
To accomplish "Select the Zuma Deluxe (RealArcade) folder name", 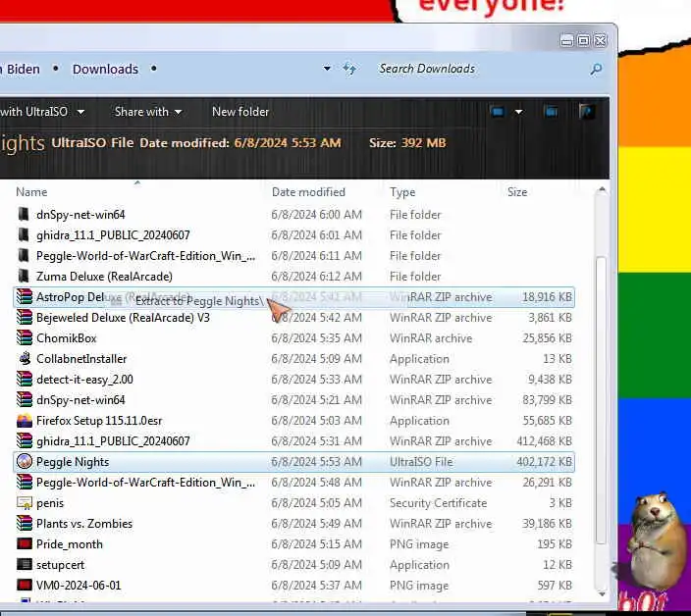I will point(104,277).
